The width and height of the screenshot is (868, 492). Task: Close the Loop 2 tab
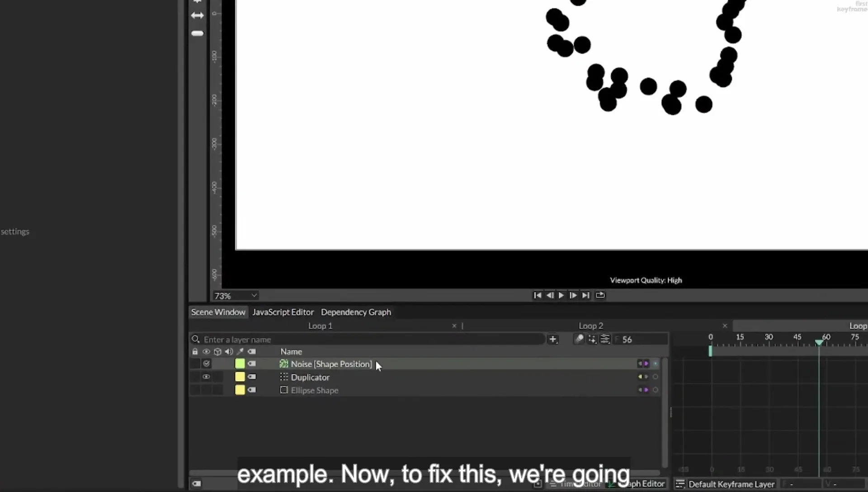pos(725,326)
